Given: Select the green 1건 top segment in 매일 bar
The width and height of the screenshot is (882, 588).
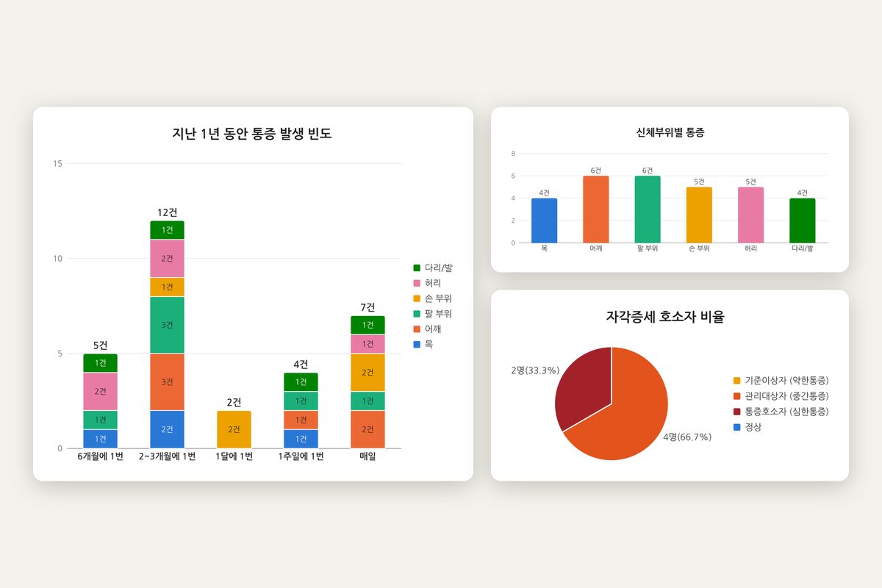Looking at the screenshot, I should pos(367,325).
